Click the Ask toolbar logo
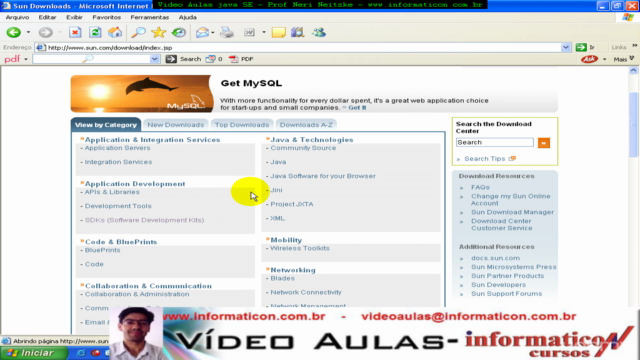Viewport: 640px width, 360px height. click(x=589, y=59)
